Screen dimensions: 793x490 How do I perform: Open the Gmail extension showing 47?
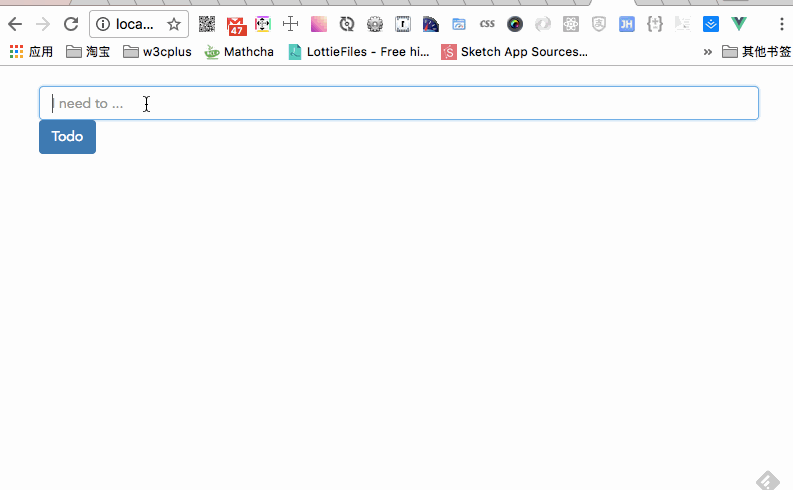point(236,25)
